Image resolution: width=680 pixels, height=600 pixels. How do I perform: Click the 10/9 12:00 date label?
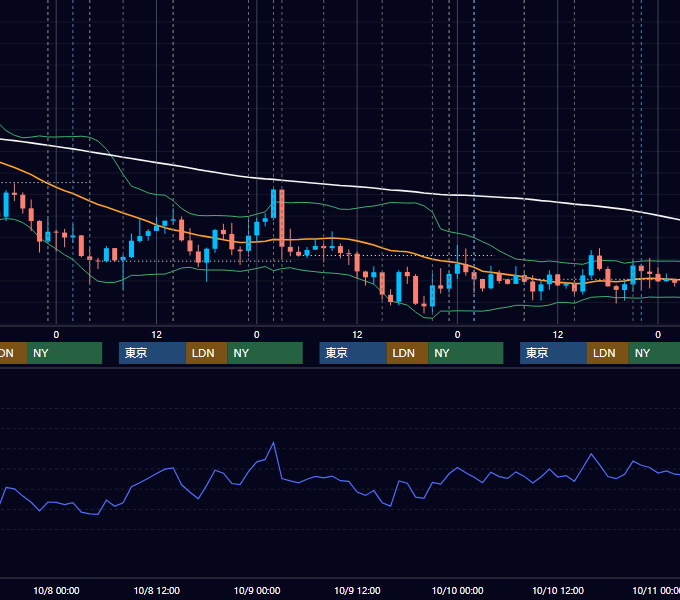[x=357, y=590]
